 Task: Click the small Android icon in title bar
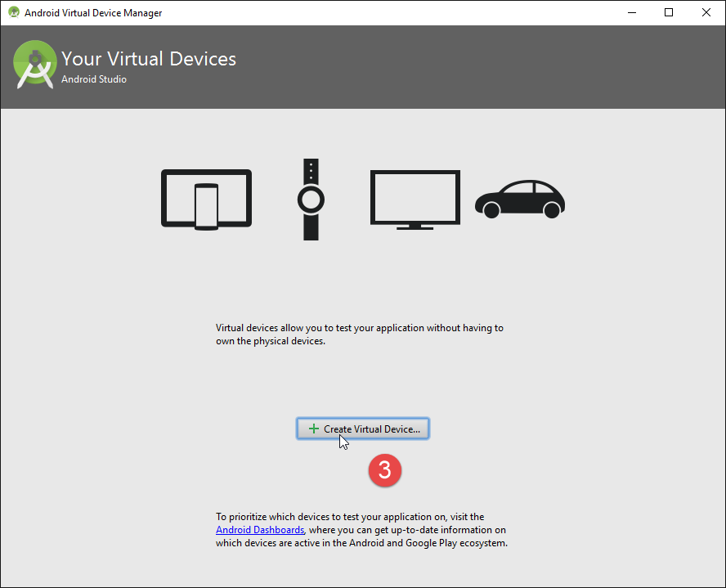(13, 12)
